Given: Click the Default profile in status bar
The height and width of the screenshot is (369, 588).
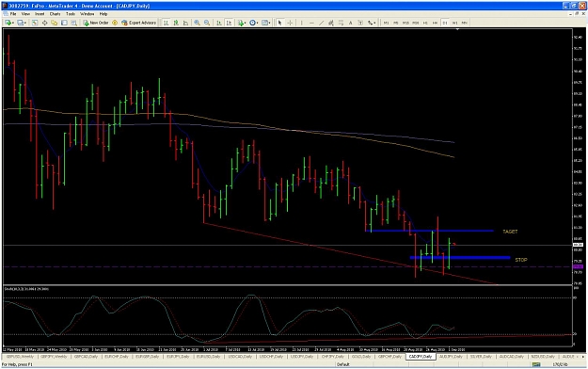Looking at the screenshot, I should 343,364.
